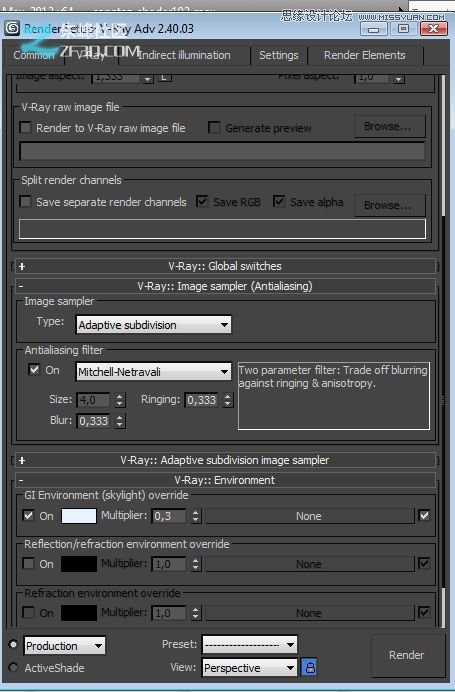Toggle GI Environment skylight On checkbox
The height and width of the screenshot is (692, 455).
[x=28, y=515]
